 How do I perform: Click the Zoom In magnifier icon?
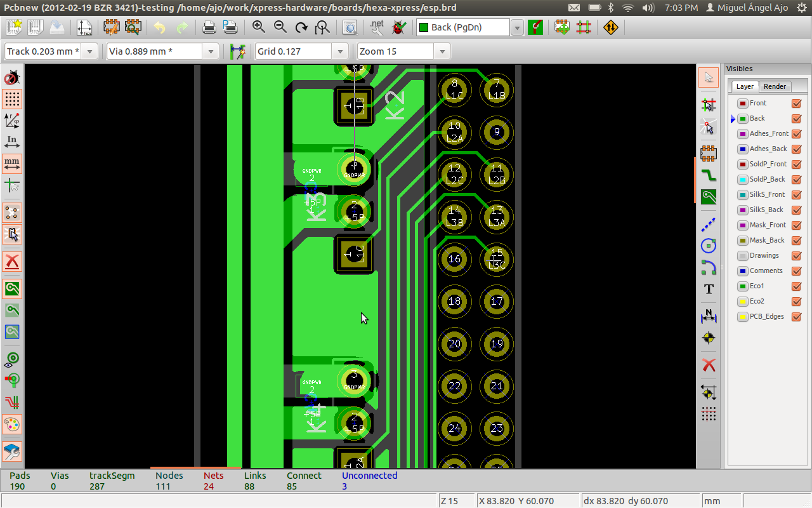[x=258, y=27]
